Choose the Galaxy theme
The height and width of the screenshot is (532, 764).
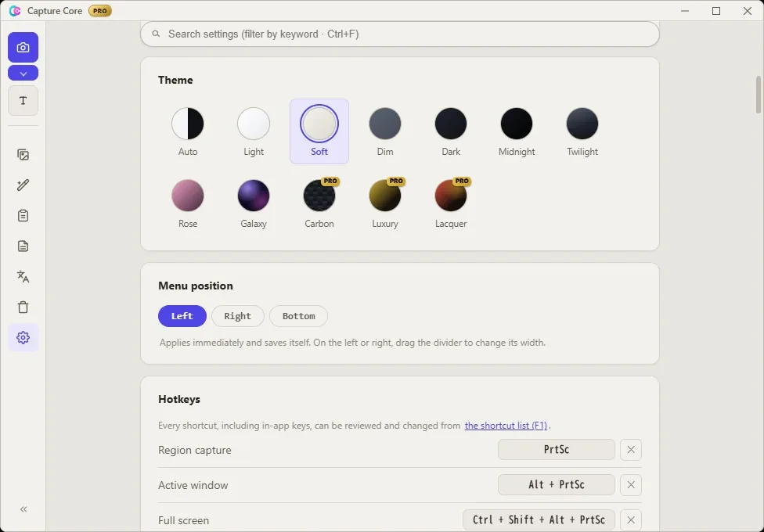pos(254,203)
